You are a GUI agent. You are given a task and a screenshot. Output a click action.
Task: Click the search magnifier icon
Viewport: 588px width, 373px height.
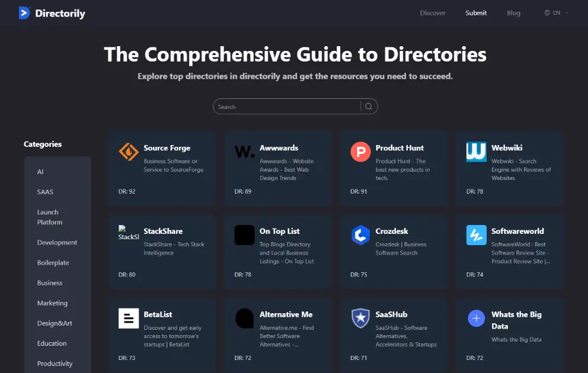click(369, 106)
